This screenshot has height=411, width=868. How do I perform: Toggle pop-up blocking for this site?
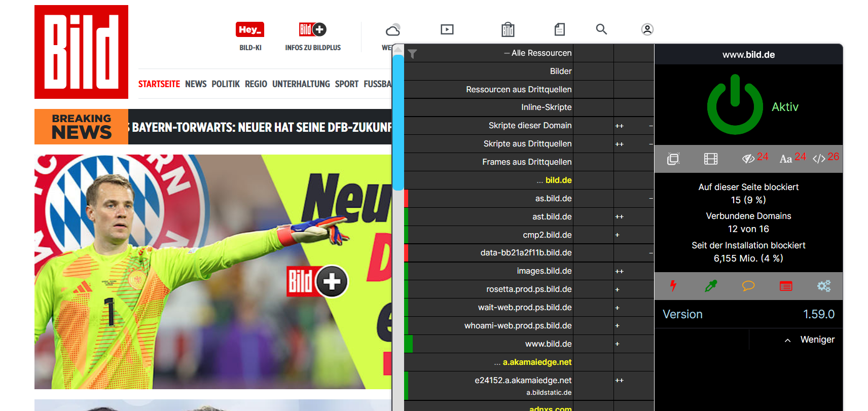tap(673, 159)
